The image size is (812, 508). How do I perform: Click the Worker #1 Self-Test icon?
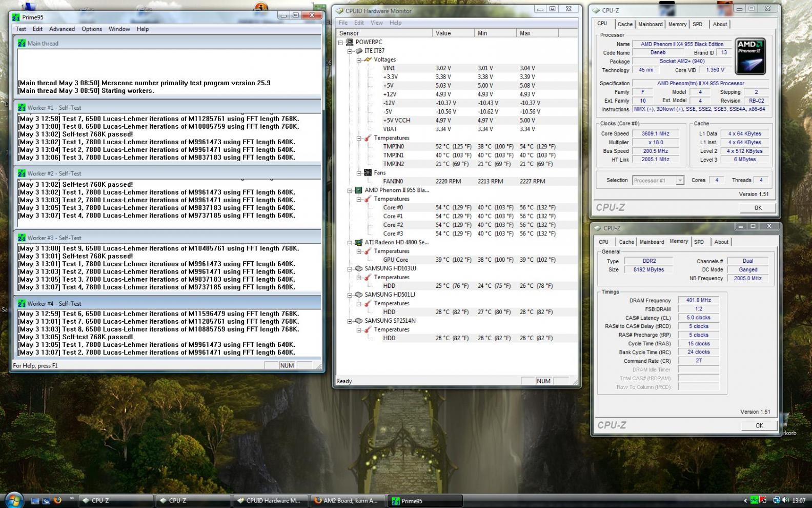coord(22,108)
